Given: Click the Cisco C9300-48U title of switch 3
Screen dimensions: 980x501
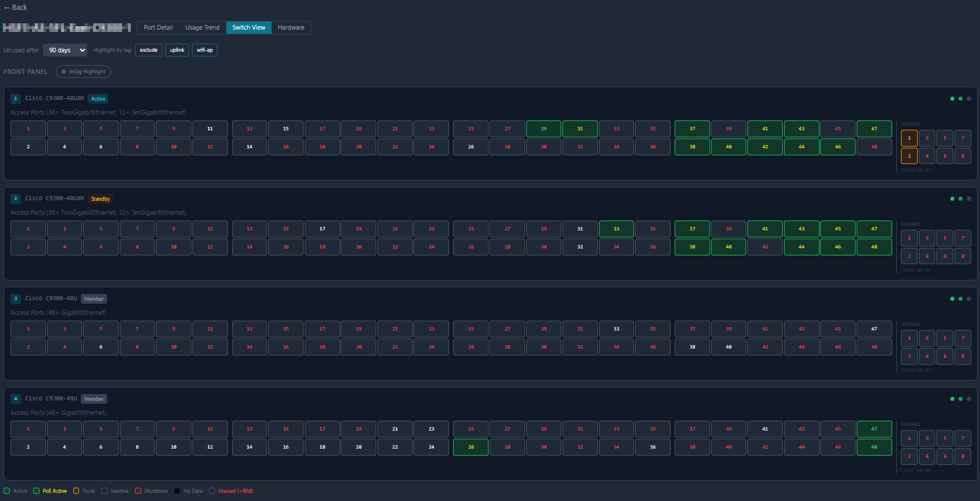Looking at the screenshot, I should pyautogui.click(x=51, y=299).
